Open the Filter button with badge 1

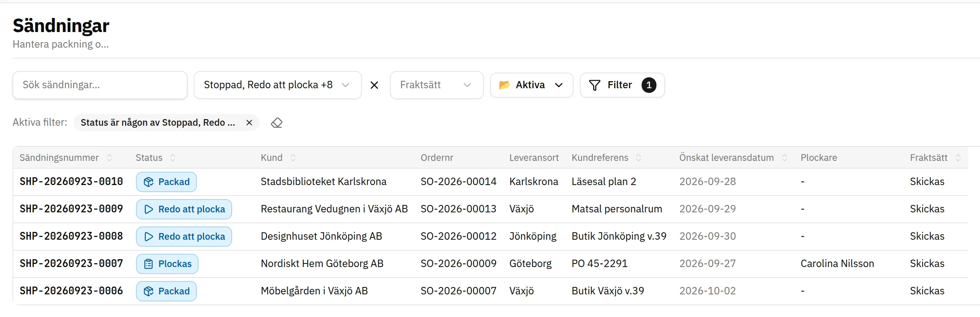(x=622, y=85)
